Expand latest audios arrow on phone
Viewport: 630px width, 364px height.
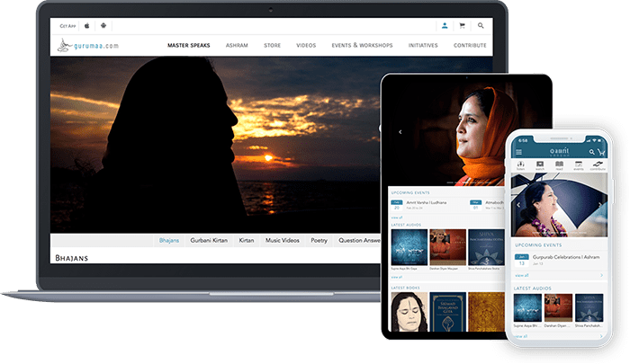[x=601, y=336]
